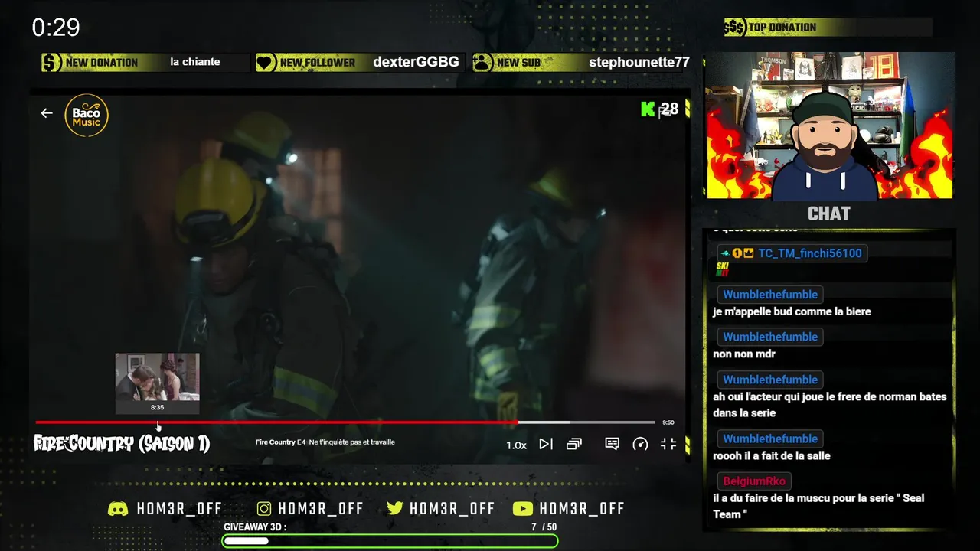Click the 0:29 timer
The height and width of the screenshot is (551, 980).
coord(56,28)
